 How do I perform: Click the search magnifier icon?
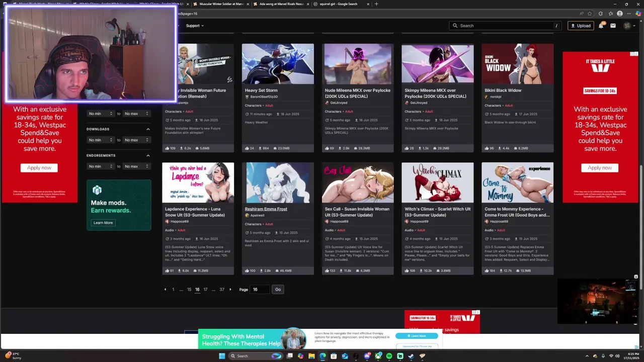click(x=455, y=26)
